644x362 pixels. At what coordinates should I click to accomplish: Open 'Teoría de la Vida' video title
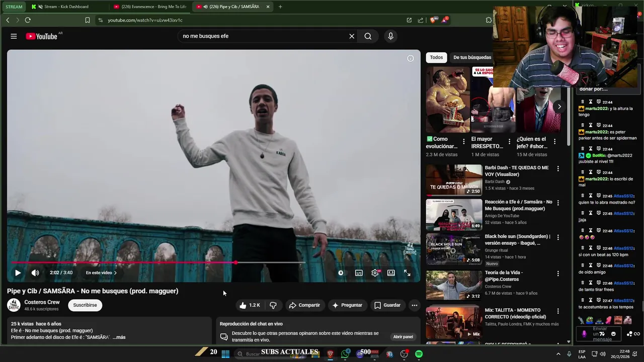coord(504,276)
